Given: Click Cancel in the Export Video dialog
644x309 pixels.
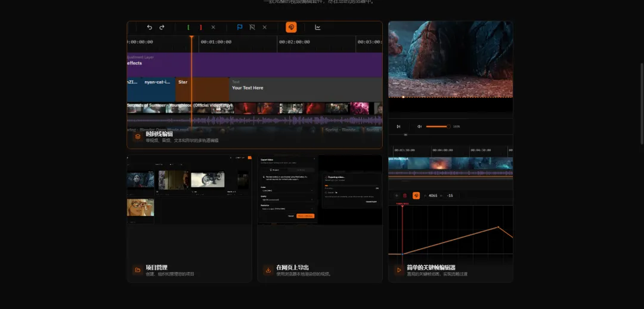Looking at the screenshot, I should point(291,216).
